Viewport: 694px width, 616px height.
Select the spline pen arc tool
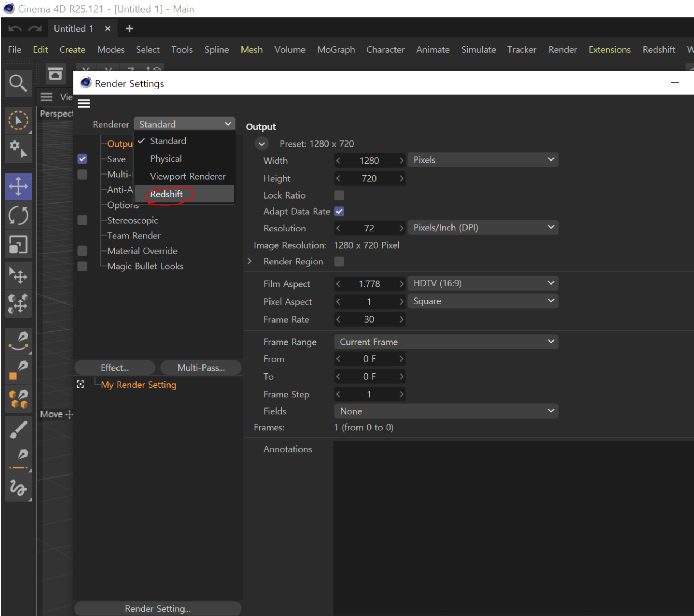[x=19, y=341]
